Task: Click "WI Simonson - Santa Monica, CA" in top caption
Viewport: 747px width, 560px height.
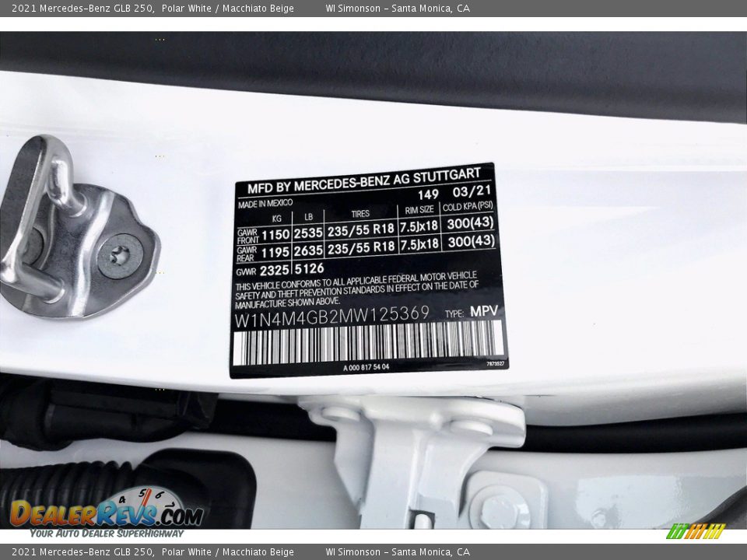Action: coord(398,8)
